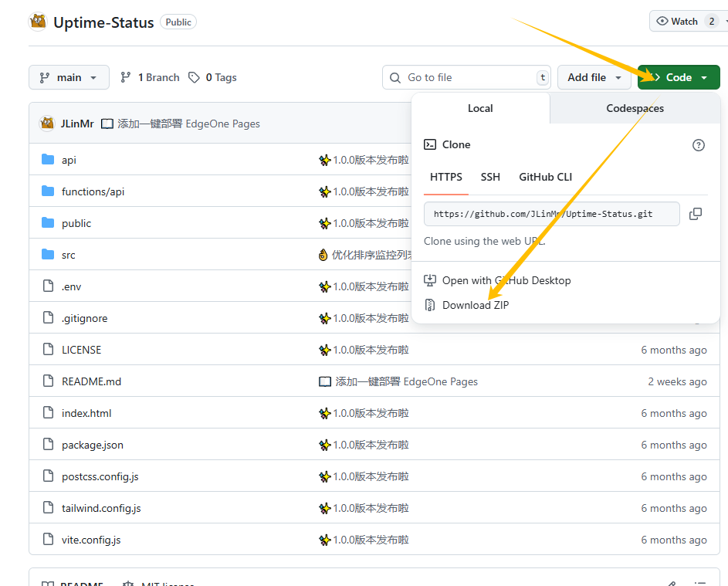This screenshot has width=728, height=586.
Task: Click the tag icon beside 0 Tags
Action: tap(194, 77)
